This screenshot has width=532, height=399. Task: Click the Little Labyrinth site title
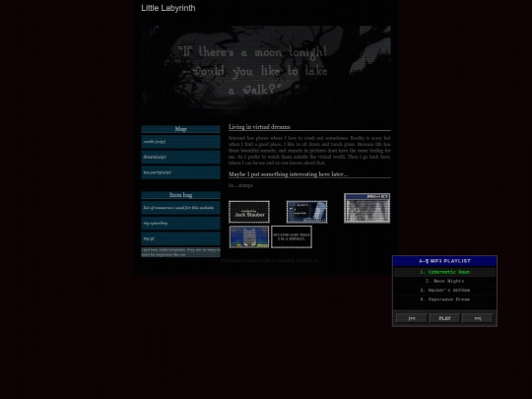pos(168,8)
